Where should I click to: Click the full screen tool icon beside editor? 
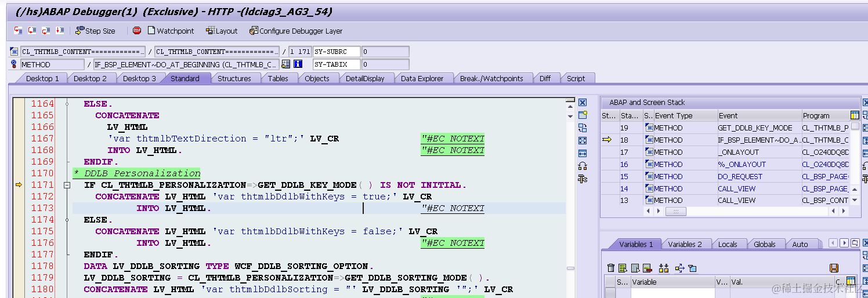[x=583, y=140]
